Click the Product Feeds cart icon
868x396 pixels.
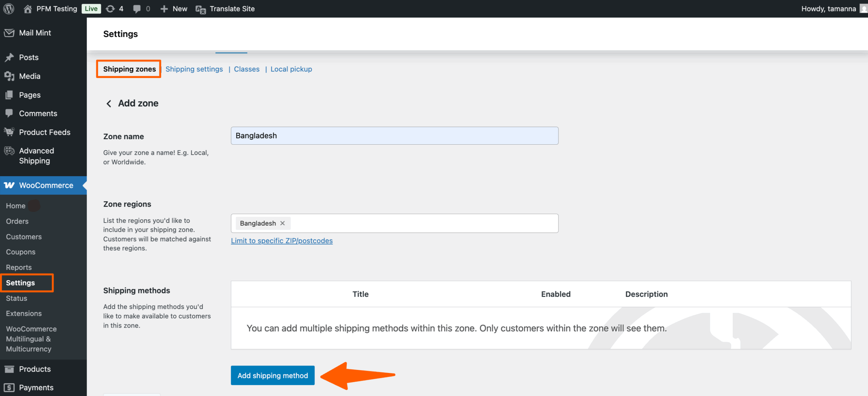pos(9,132)
